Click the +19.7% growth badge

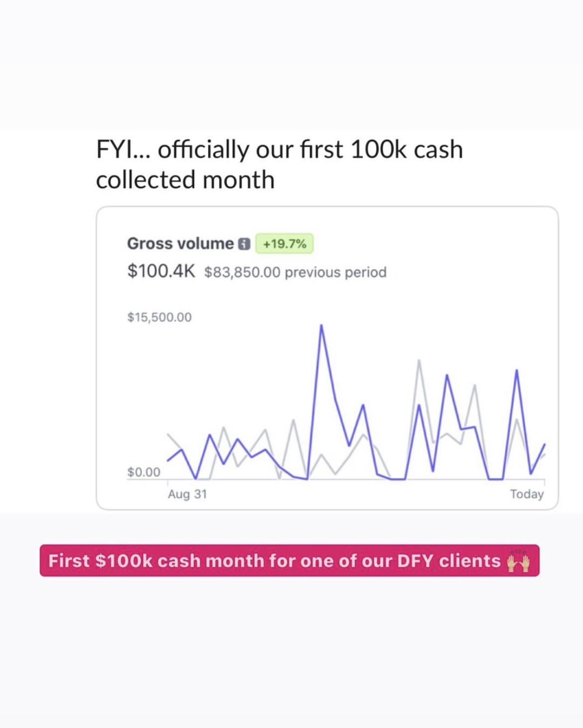point(285,244)
